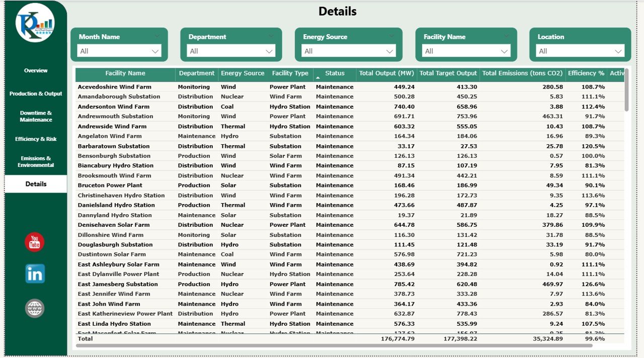644x358 pixels.
Task: Click total target output 177,398.22
Action: click(460, 339)
